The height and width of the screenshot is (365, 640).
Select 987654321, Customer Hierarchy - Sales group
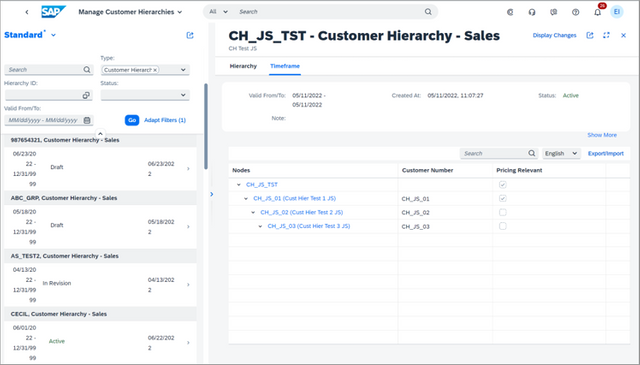coord(100,140)
